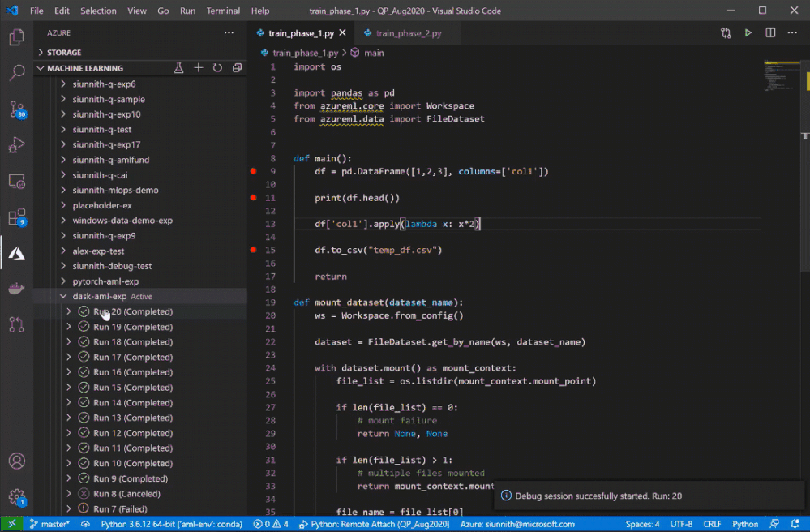Open the Extensions view
Image resolution: width=810 pixels, height=532 pixels.
click(16, 217)
